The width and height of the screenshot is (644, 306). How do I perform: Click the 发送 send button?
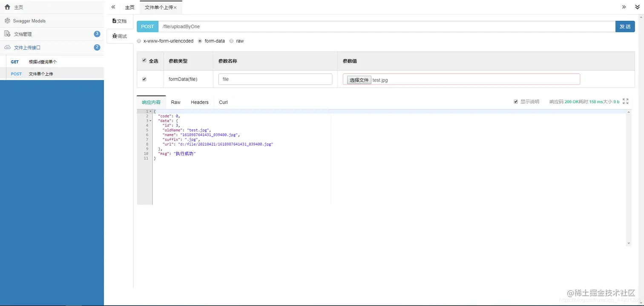pos(625,26)
